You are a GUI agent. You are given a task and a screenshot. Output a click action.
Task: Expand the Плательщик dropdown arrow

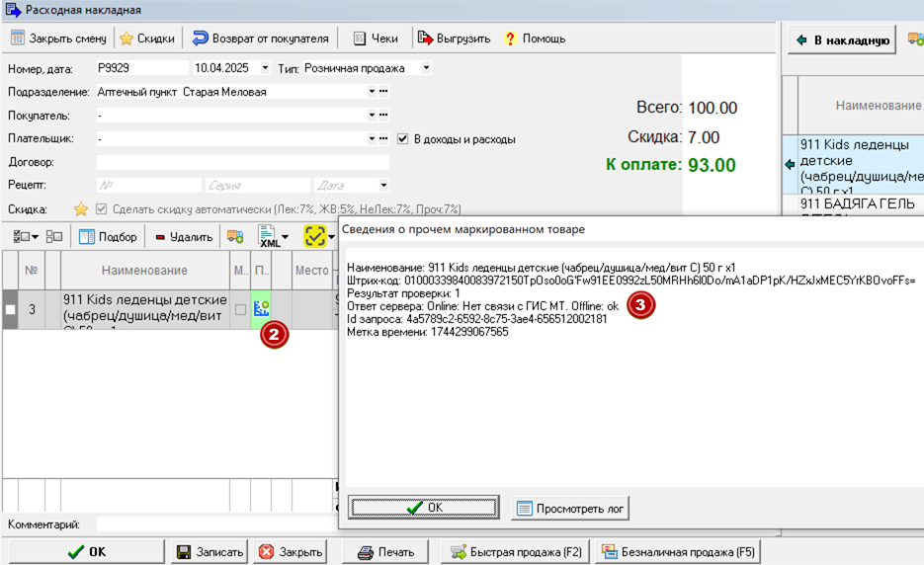pos(372,138)
